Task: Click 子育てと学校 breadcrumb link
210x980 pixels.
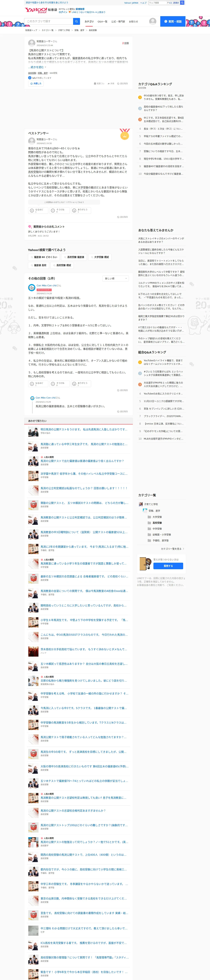Action: click(x=64, y=30)
